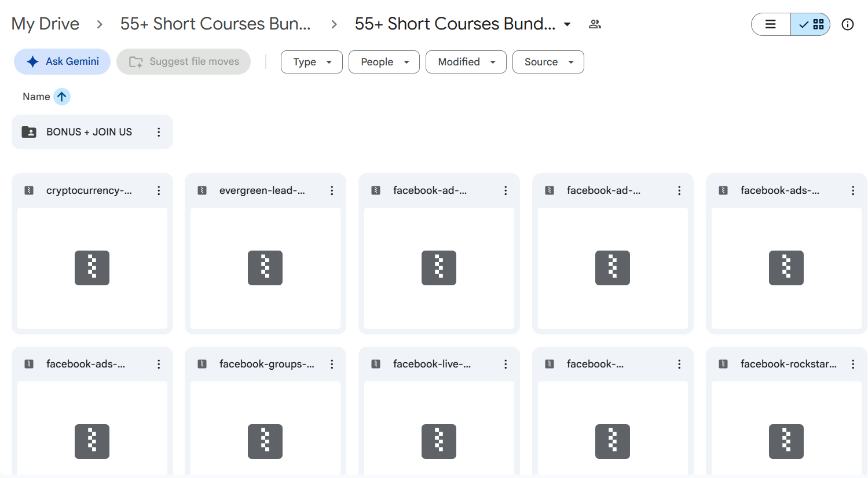The width and height of the screenshot is (868, 478).
Task: Select the grid layout view
Action: pyautogui.click(x=811, y=24)
